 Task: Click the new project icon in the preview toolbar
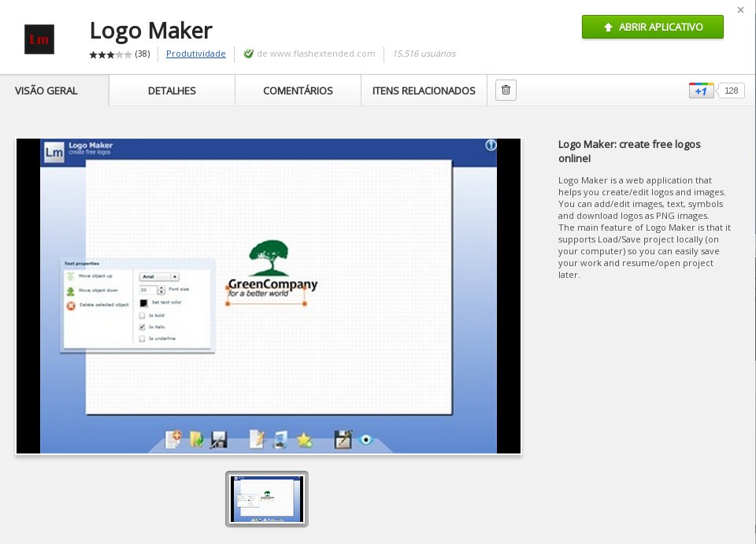(x=173, y=439)
